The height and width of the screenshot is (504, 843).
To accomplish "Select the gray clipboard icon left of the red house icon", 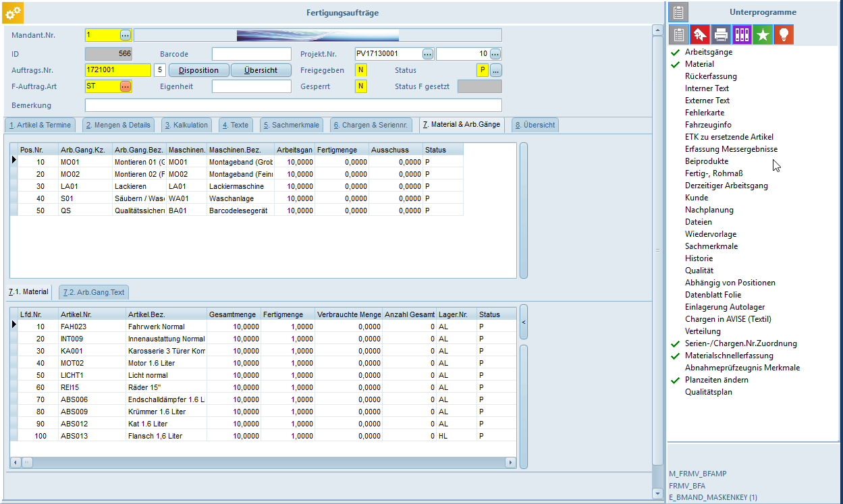I will [679, 34].
